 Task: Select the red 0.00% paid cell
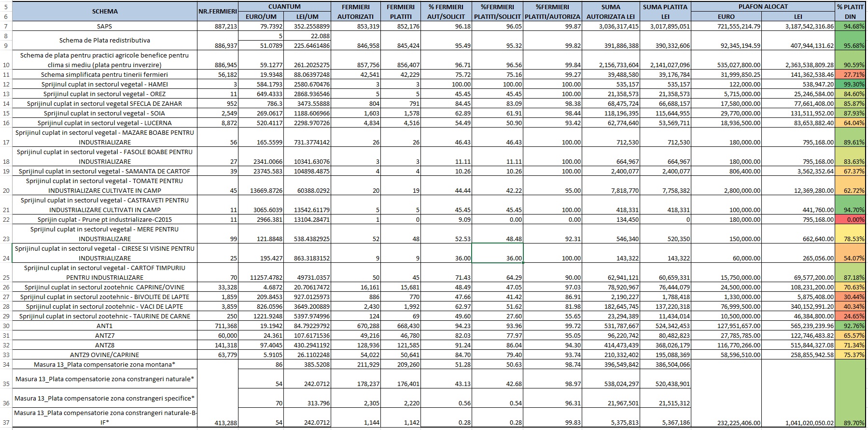[x=851, y=220]
